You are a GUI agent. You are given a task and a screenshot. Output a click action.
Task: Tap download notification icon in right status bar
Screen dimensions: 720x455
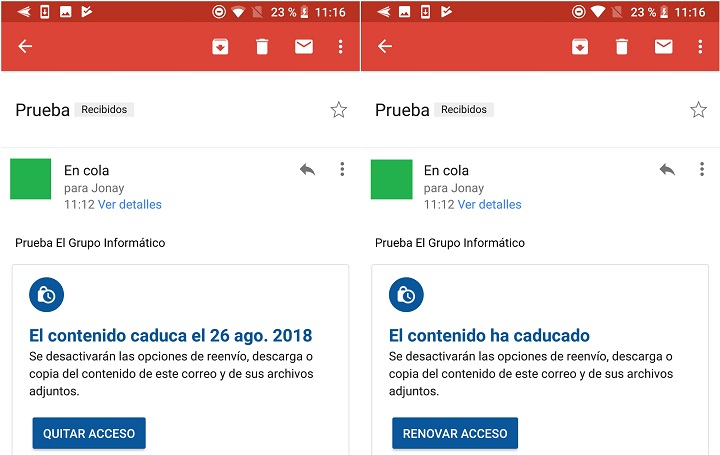point(426,12)
